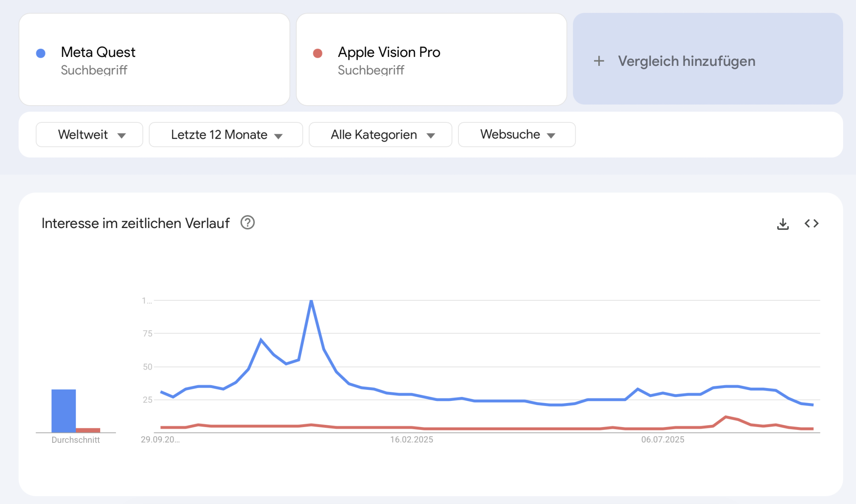Open the Weltweit region dropdown
856x504 pixels.
[89, 135]
